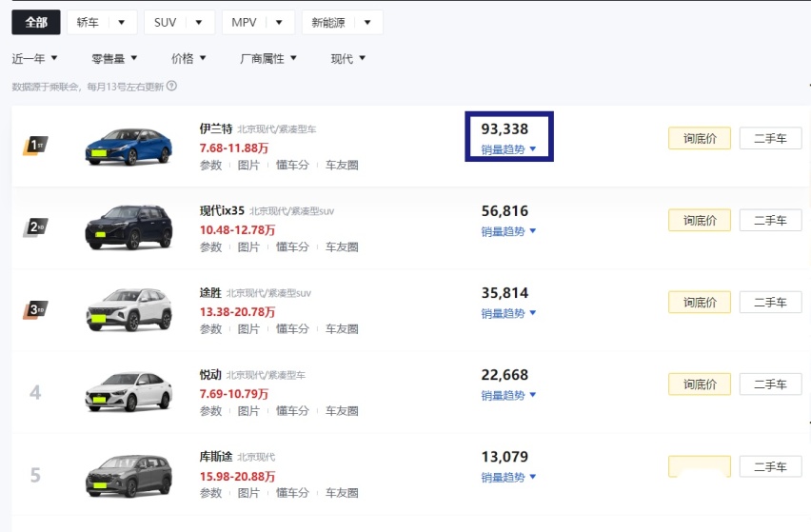Viewport: 811px width, 532px height.
Task: Select the SUV category tab
Action: tap(165, 22)
